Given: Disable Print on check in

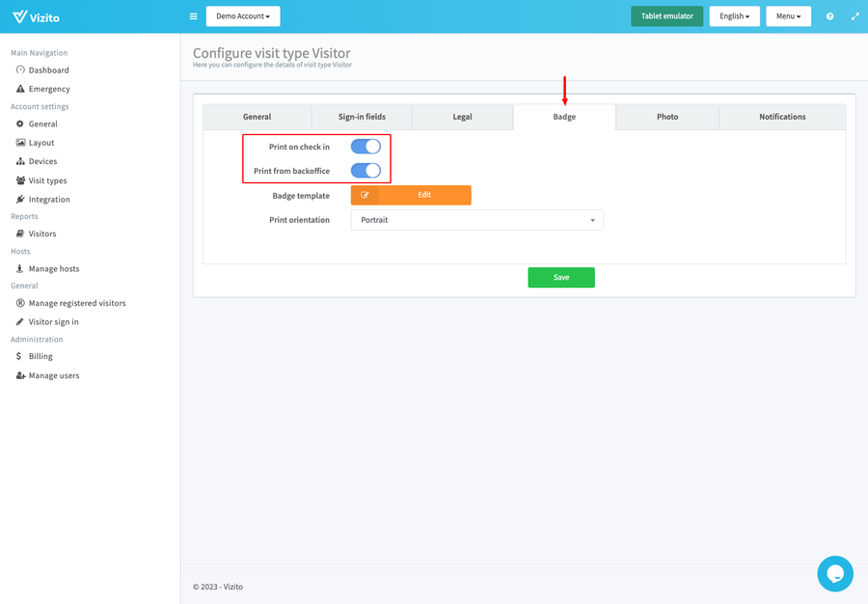Looking at the screenshot, I should point(366,146).
